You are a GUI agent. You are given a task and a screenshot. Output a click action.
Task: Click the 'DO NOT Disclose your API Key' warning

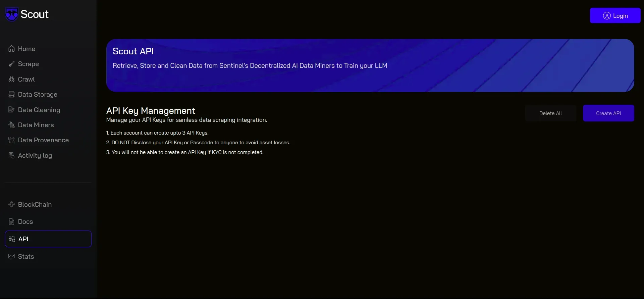tap(198, 143)
